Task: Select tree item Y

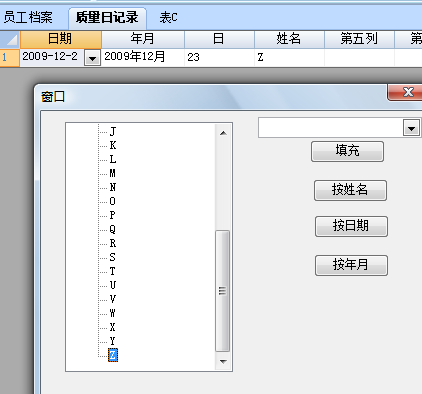Action: pyautogui.click(x=113, y=341)
